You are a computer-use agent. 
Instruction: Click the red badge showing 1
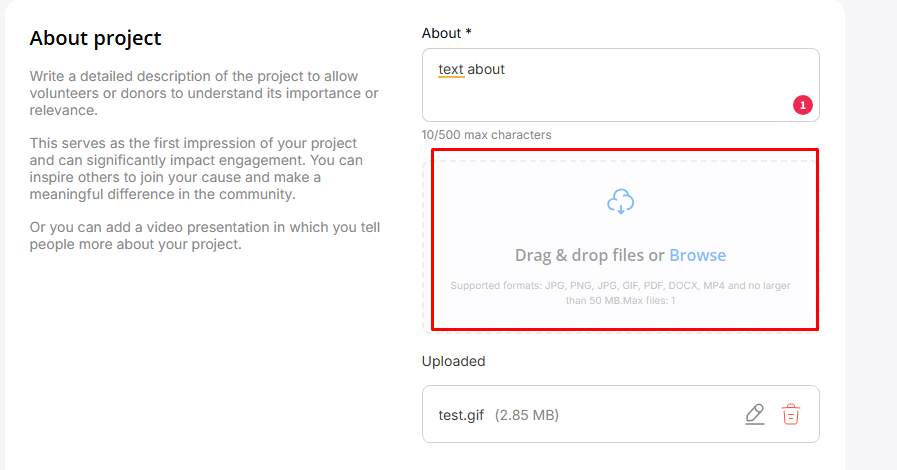(x=802, y=104)
